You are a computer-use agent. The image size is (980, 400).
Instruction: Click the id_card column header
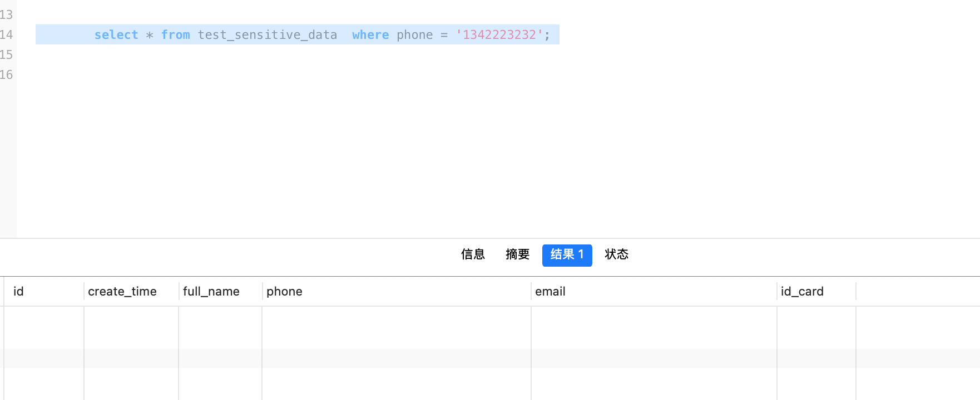802,292
